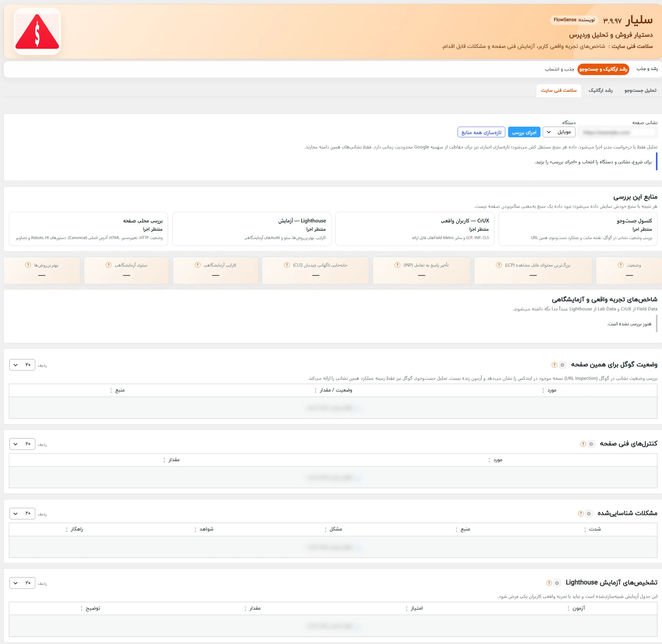Focus the نشانی صفحه URL input field

pyautogui.click(x=617, y=132)
